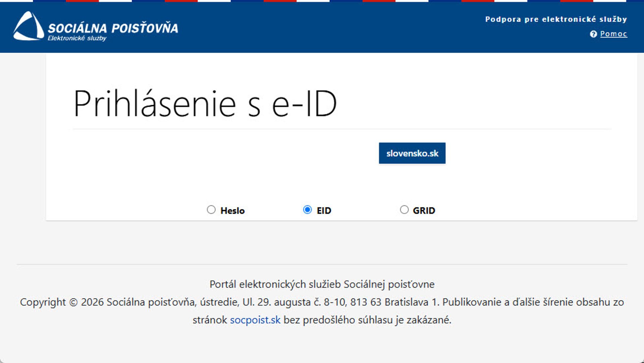Select the Heslo radio button

[211, 210]
